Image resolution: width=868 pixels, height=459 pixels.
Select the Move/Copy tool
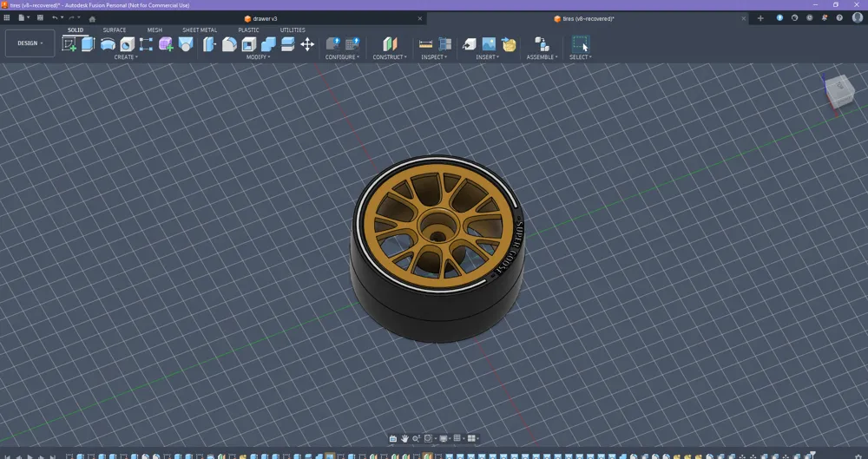(307, 44)
